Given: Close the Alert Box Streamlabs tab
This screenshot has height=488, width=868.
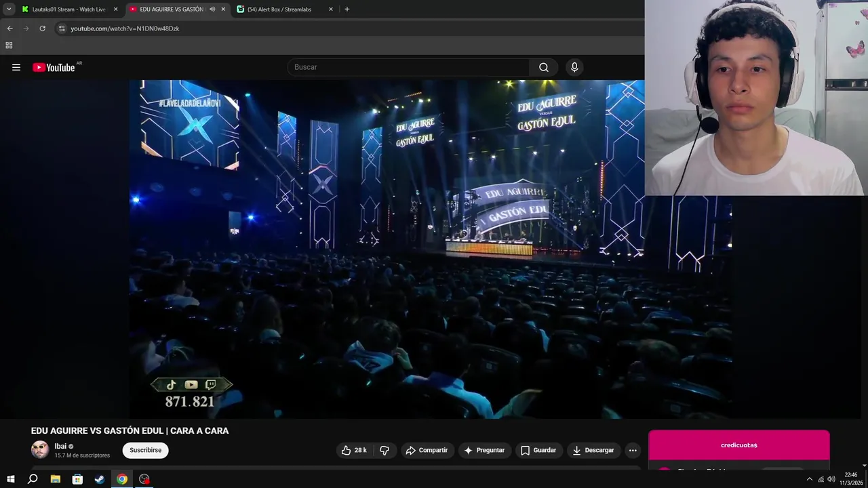Looking at the screenshot, I should (331, 9).
